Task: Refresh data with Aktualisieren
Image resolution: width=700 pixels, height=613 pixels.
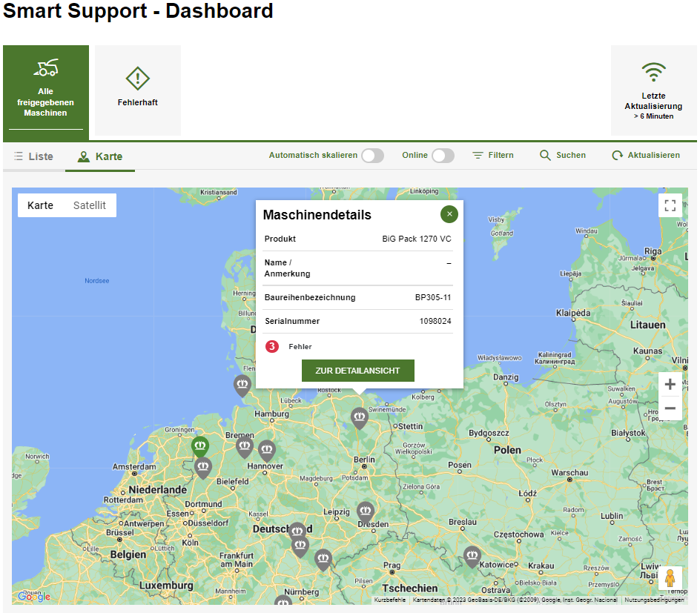Action: [x=646, y=156]
